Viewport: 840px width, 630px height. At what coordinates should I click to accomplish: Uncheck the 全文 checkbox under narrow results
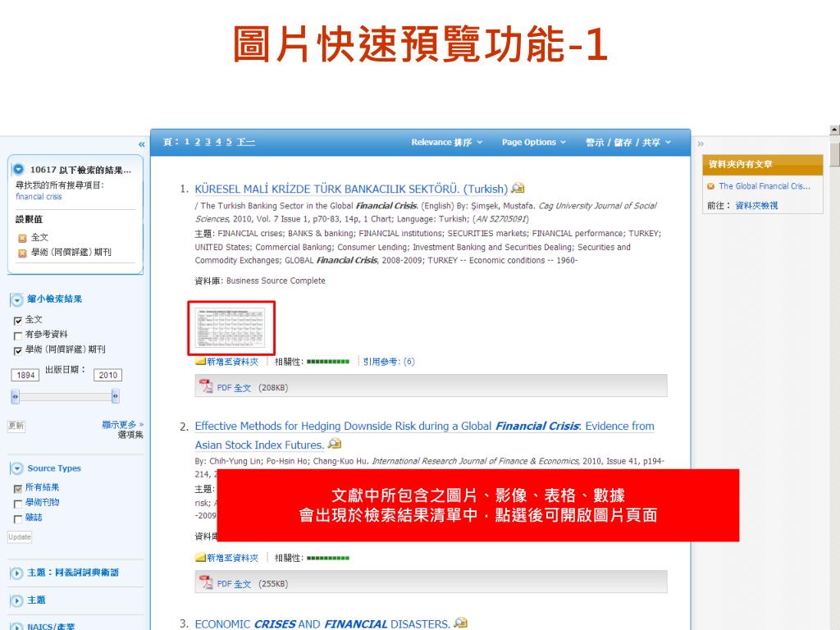[x=18, y=321]
